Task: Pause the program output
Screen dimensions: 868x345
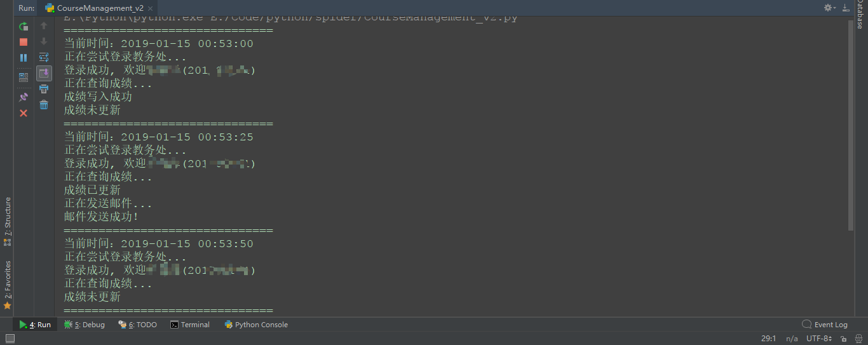Action: coord(24,58)
